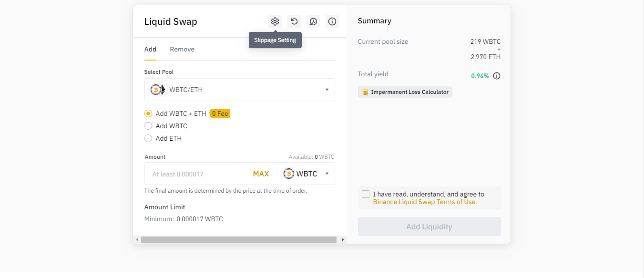
Task: Choose the Add ETH radio option
Action: (148, 138)
